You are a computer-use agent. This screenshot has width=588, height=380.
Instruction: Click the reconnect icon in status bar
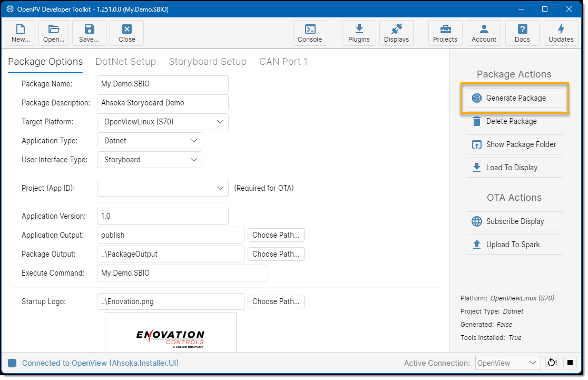[x=552, y=363]
